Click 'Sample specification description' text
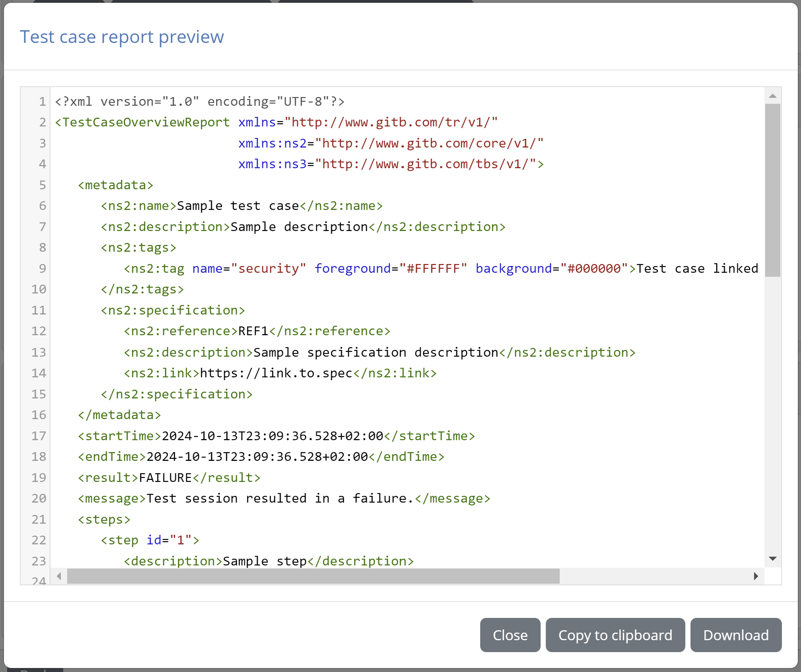Screen dimensions: 801x672 pos(376,352)
